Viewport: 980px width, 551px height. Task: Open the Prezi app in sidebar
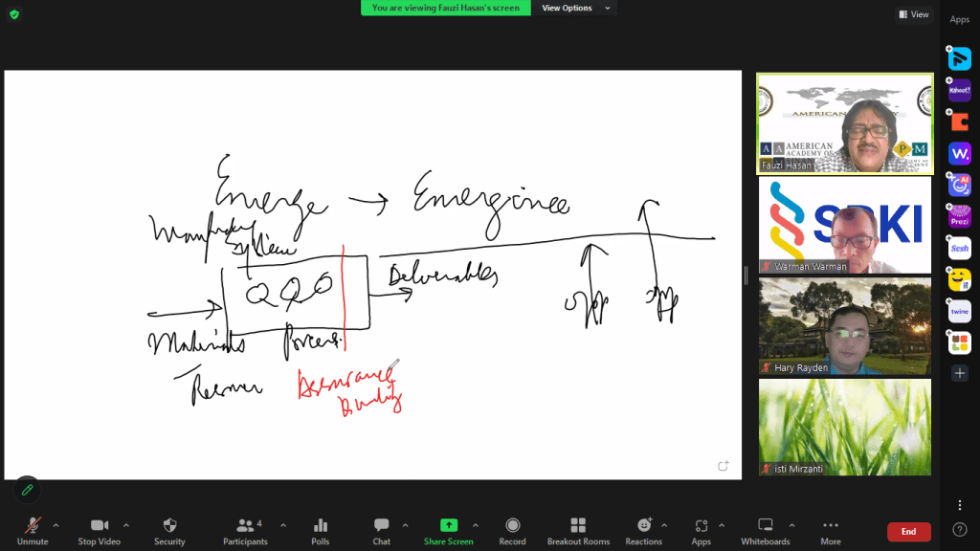[x=959, y=217]
